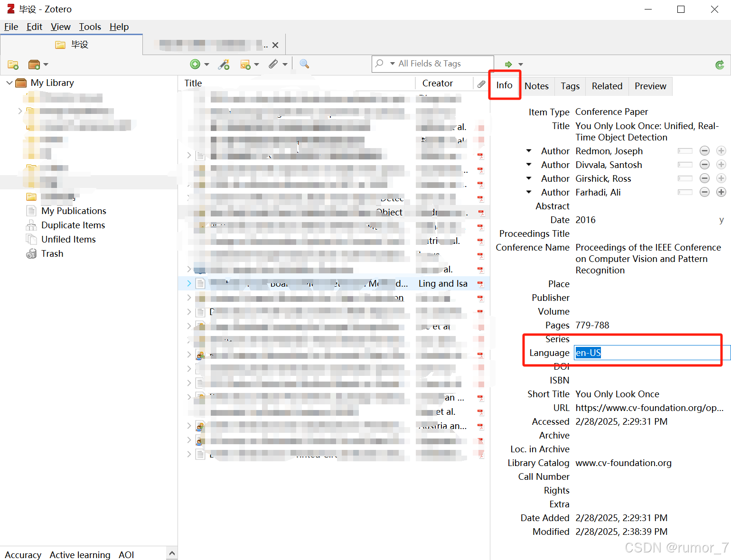Open creator type menu for Girshick, Ross
Viewport: 731px width, 560px height.
coord(529,178)
